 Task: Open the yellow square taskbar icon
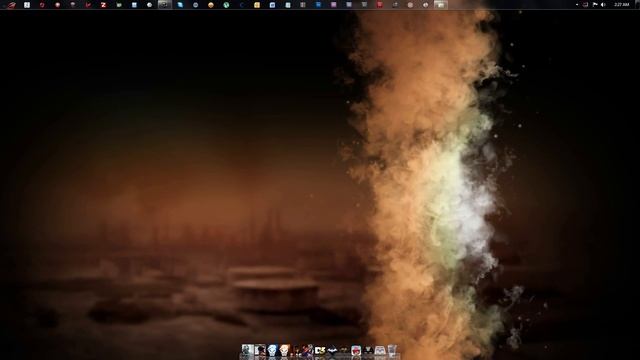pyautogui.click(x=257, y=5)
